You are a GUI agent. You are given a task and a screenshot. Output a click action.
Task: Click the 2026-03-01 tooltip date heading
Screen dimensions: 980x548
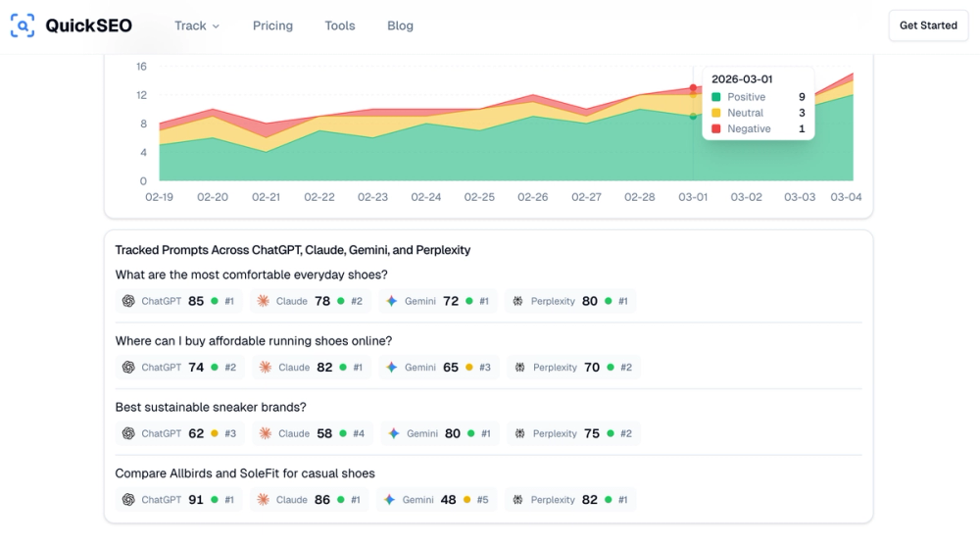pos(742,79)
